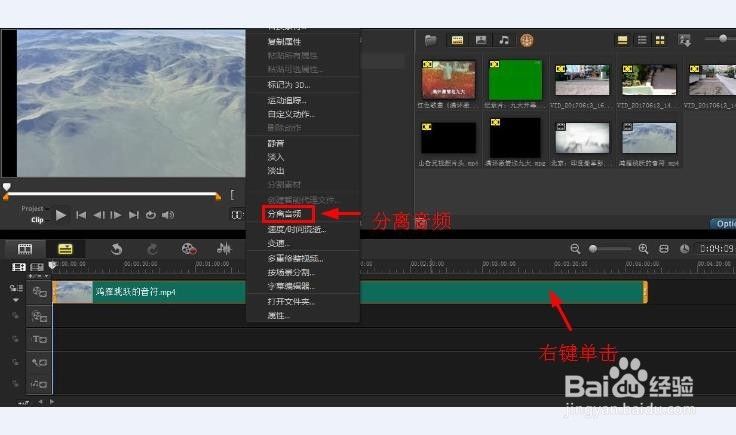Click the split-screen icon beside the playback controls

point(237,215)
